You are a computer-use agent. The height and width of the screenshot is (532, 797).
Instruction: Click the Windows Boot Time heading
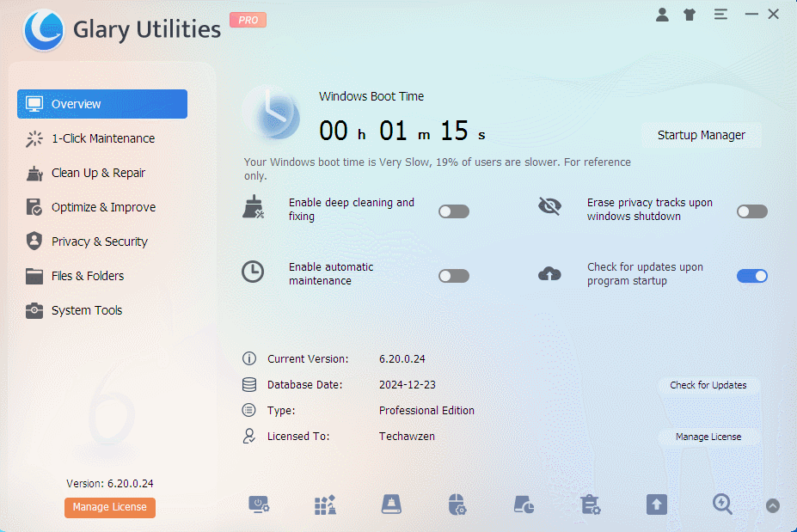(371, 96)
